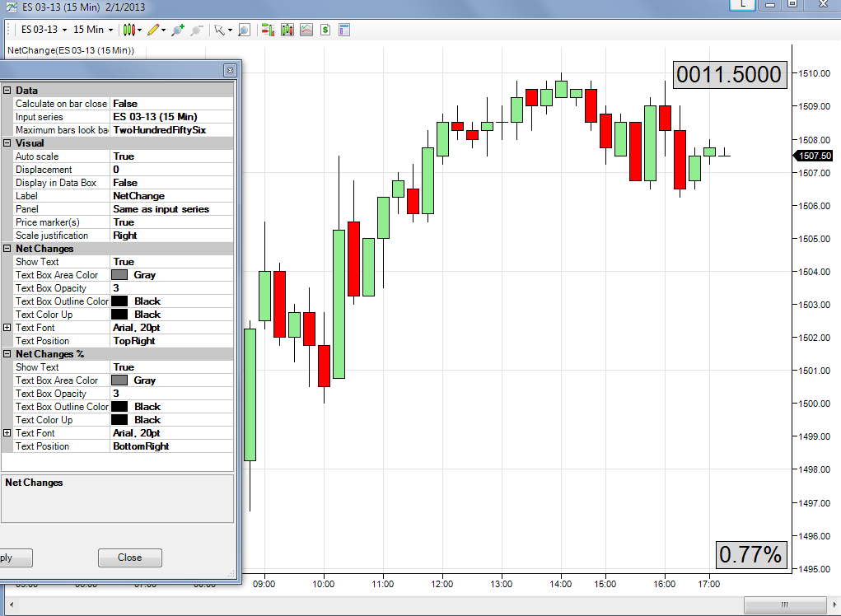Open the drawing tools dropdown arrow
The width and height of the screenshot is (841, 616).
point(164,30)
